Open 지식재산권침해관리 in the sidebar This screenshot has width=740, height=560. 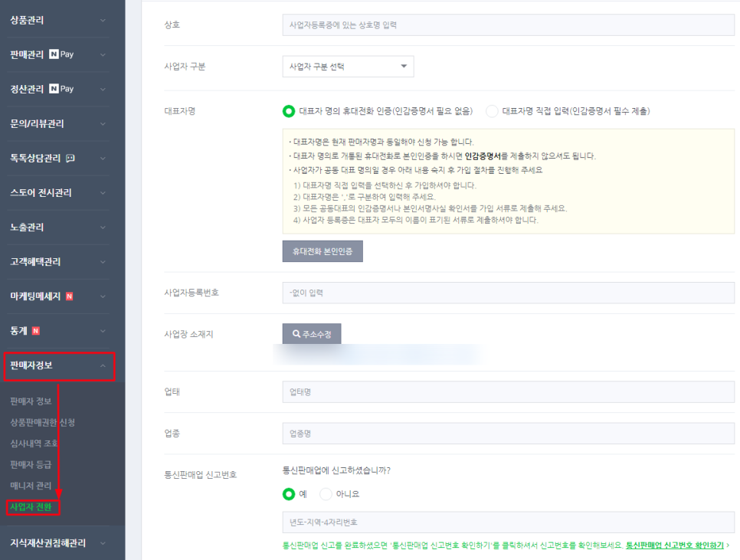point(47,543)
